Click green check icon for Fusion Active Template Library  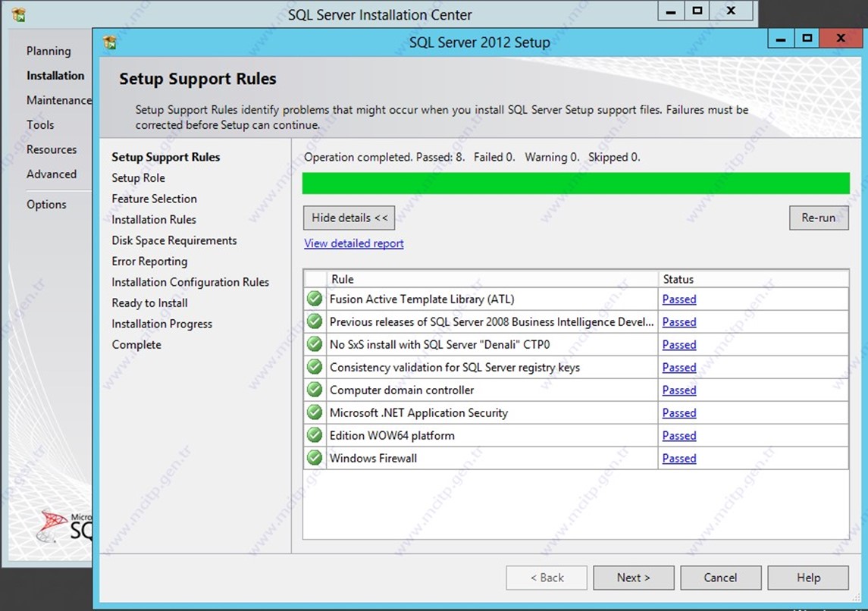coord(315,299)
